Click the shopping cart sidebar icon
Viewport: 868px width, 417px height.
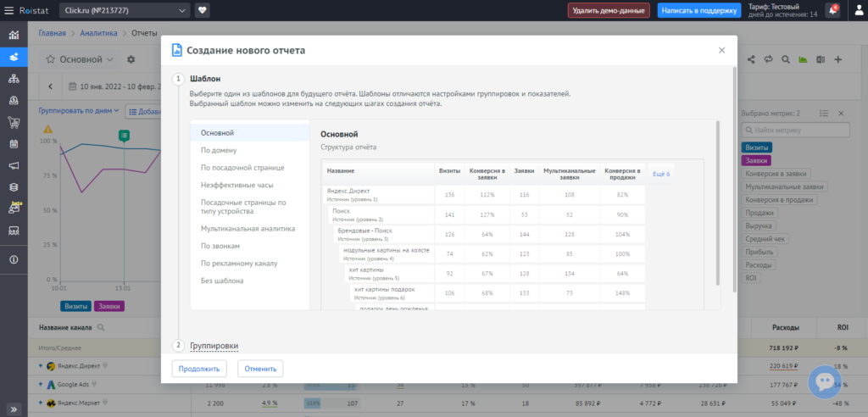14,121
